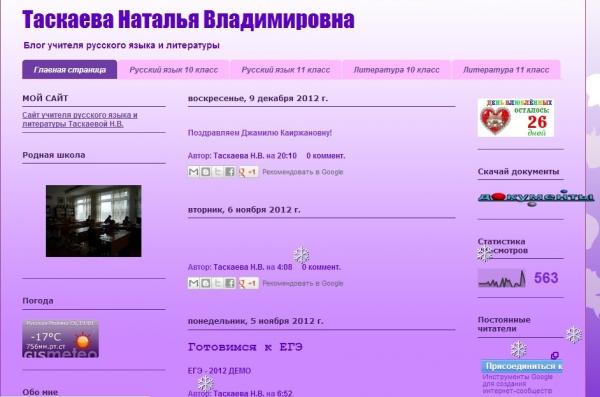Click the Gismeteo weather widget
This screenshot has width=600, height=397.
click(x=60, y=339)
